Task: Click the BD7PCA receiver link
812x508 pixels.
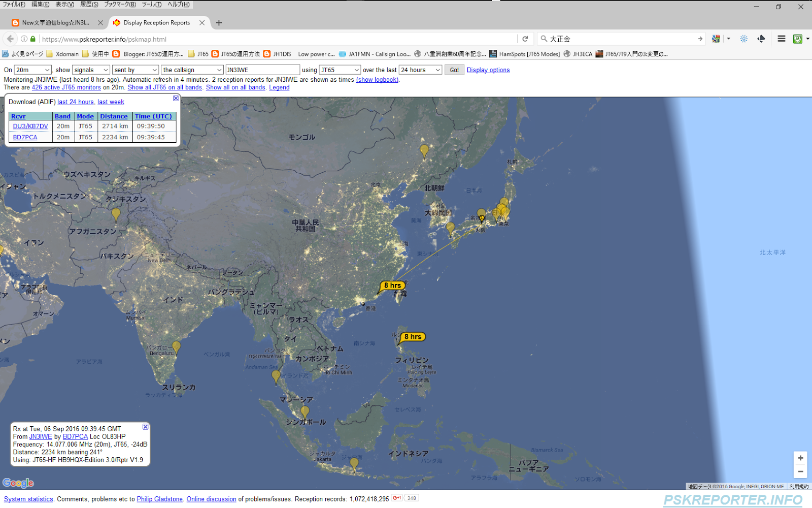Action: coord(25,137)
